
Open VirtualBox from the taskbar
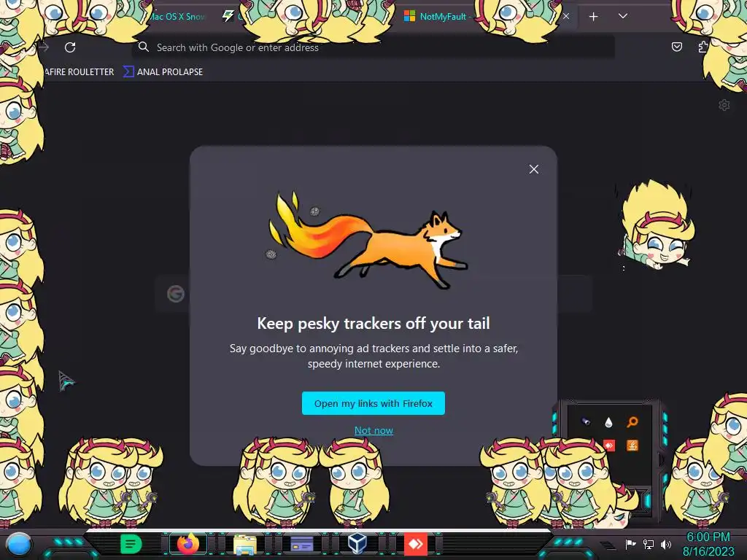coord(357,543)
